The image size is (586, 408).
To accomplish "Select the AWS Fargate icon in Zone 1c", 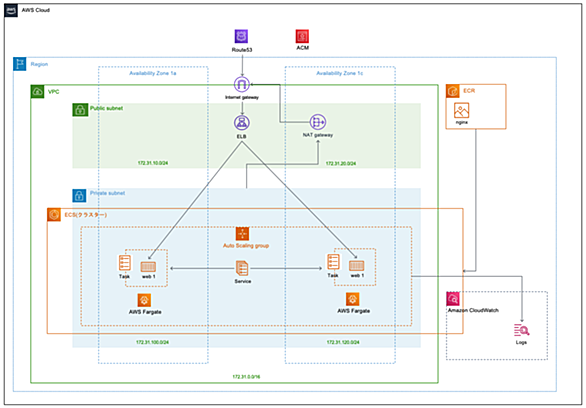I will click(352, 299).
